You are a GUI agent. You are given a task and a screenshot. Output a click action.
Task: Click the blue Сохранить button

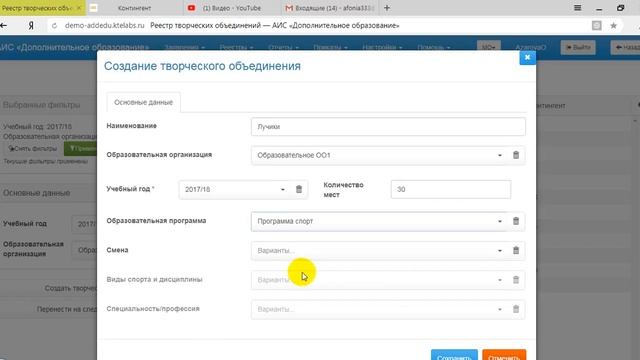click(454, 355)
